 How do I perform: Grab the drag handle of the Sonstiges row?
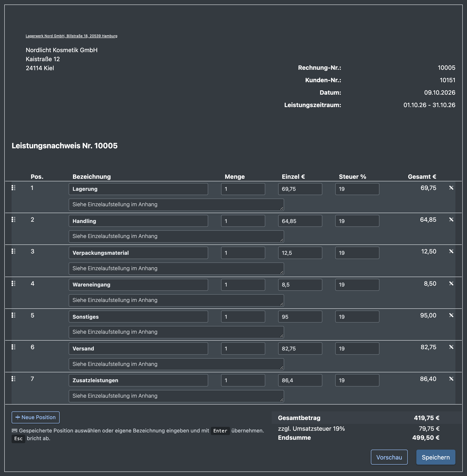[14, 315]
